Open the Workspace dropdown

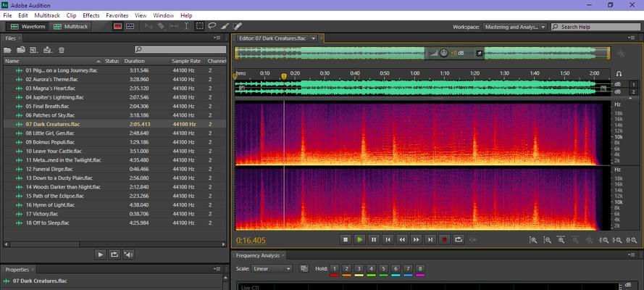pos(514,27)
